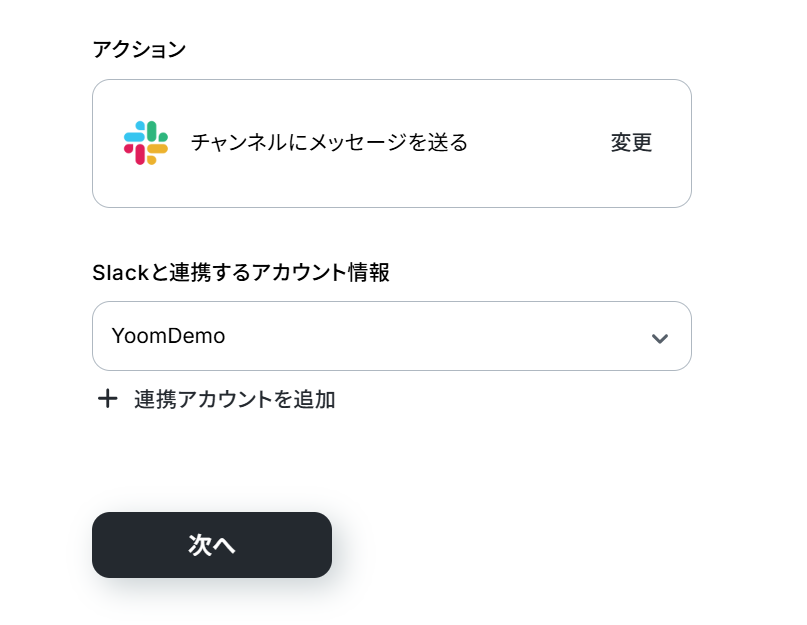Viewport: 807px width, 625px height.
Task: Open the account list using the down arrow
Action: [659, 338]
